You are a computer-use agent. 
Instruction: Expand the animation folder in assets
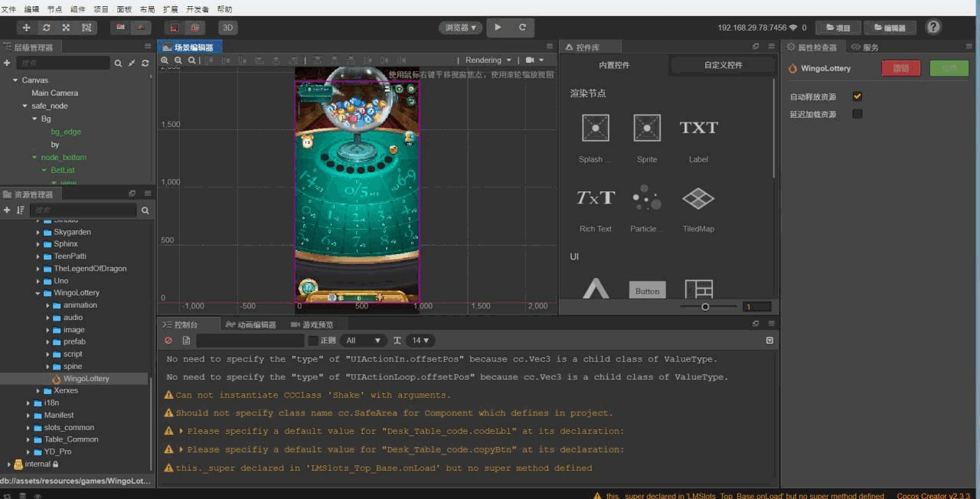click(x=47, y=305)
